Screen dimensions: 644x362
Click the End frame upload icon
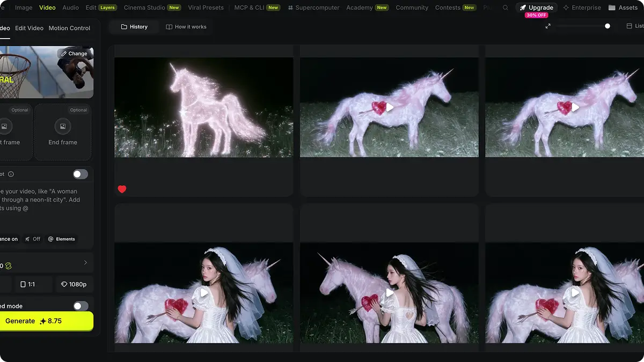coord(63,127)
